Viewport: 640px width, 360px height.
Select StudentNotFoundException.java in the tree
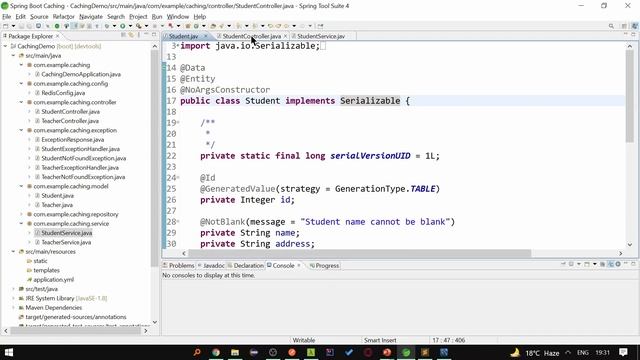coord(83,158)
